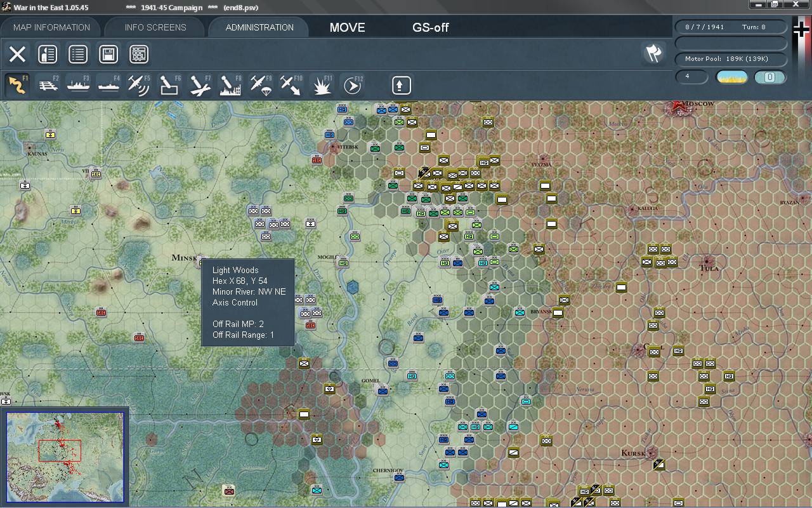Click the Kaluga city label on map

646,208
